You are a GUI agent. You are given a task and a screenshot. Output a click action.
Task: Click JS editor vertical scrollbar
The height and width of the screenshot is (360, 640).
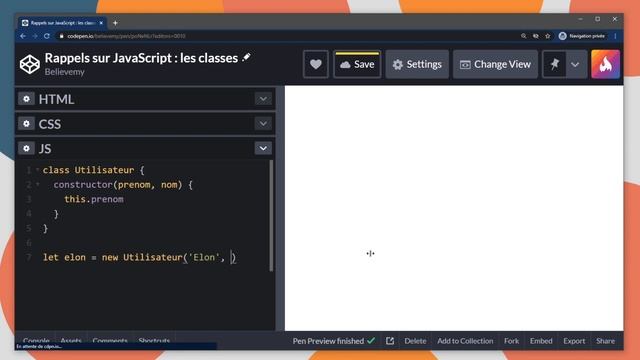coord(271,215)
